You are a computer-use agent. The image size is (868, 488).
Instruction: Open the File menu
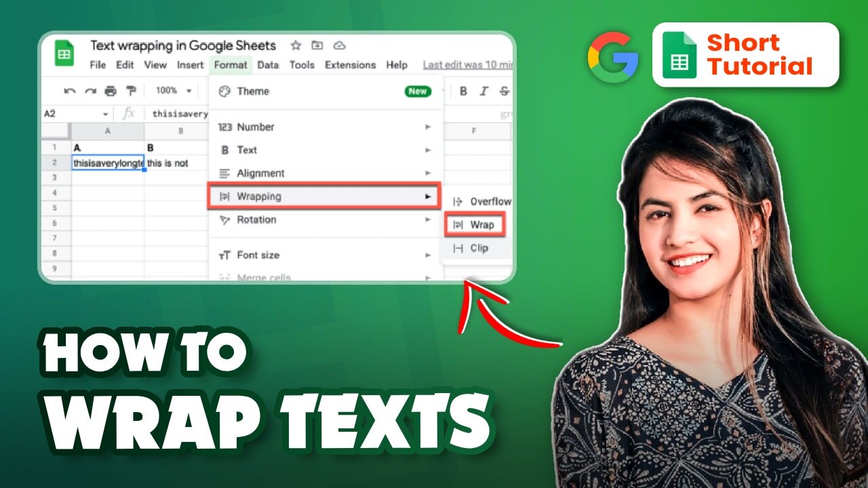98,65
